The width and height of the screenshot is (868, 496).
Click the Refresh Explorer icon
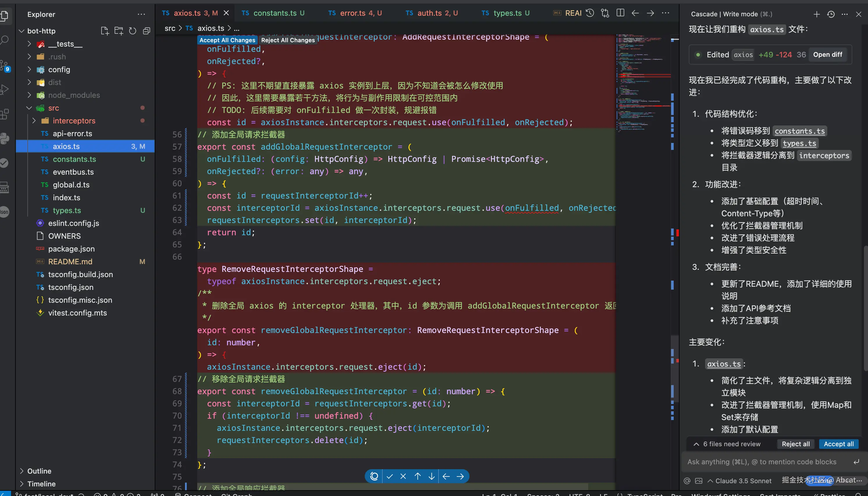pos(132,31)
